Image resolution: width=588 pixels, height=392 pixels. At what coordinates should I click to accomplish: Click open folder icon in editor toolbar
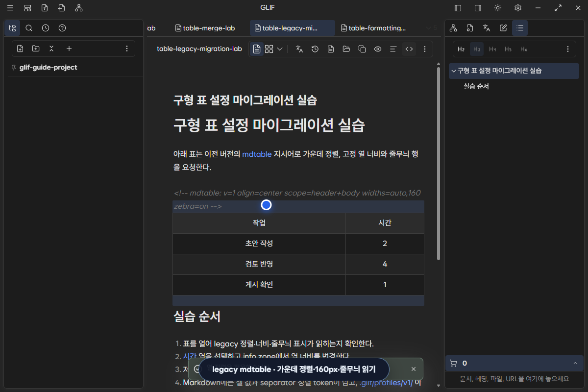346,49
